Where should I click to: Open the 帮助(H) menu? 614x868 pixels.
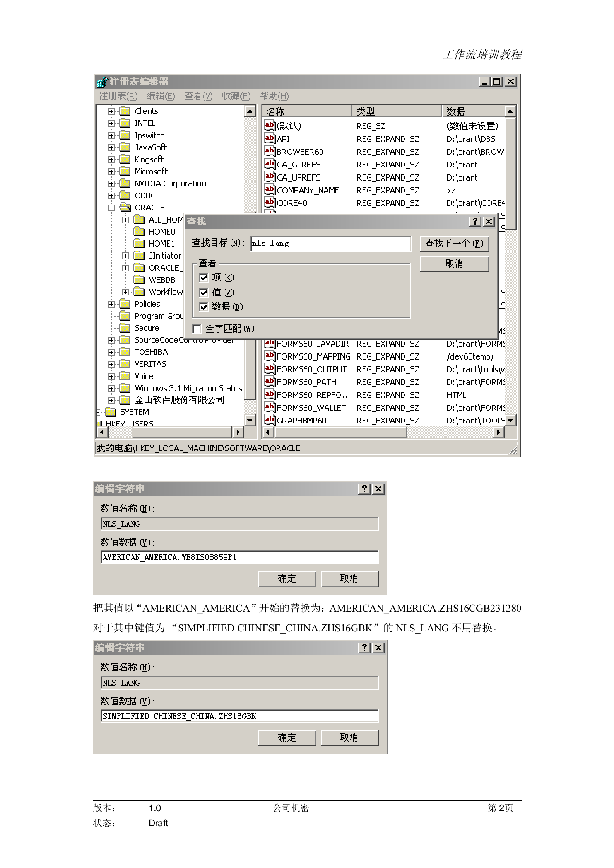(274, 96)
